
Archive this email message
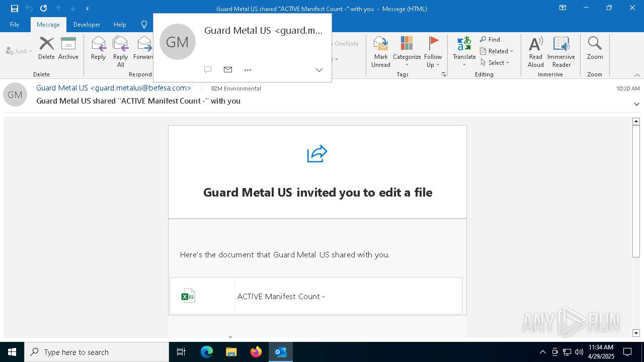(68, 48)
